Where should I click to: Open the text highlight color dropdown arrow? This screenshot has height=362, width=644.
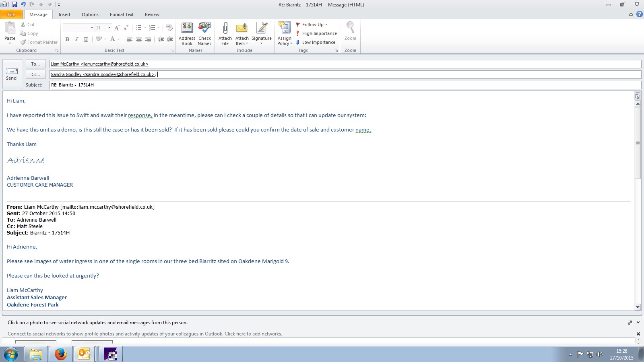[x=105, y=39]
